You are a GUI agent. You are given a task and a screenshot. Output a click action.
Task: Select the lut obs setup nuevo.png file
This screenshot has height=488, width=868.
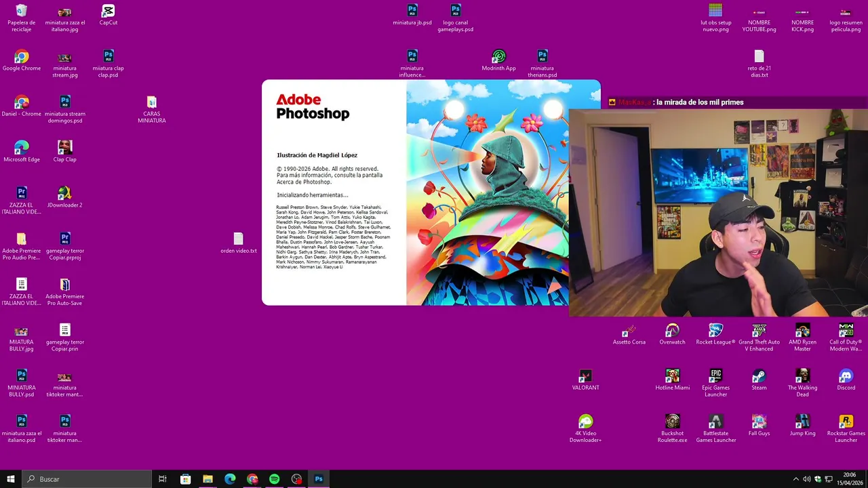coord(716,18)
